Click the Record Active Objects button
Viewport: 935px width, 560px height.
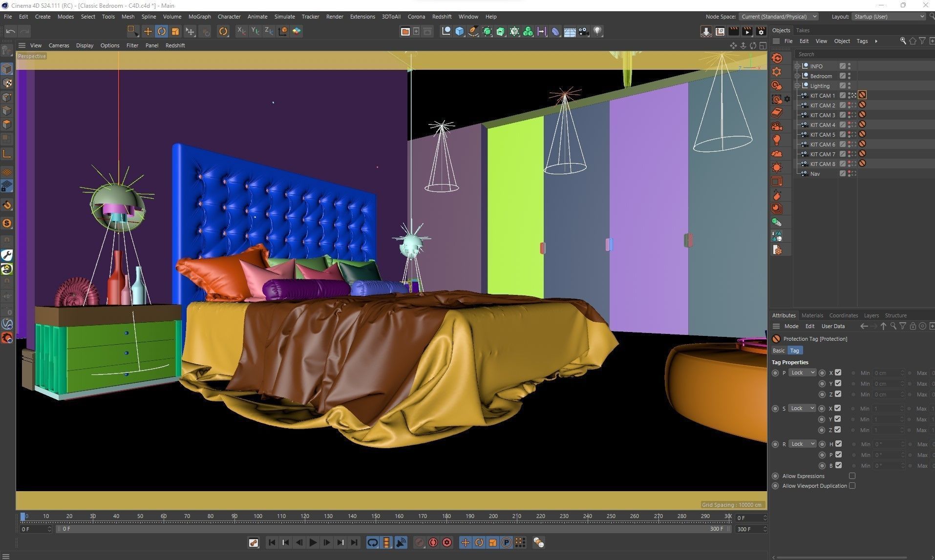[419, 542]
